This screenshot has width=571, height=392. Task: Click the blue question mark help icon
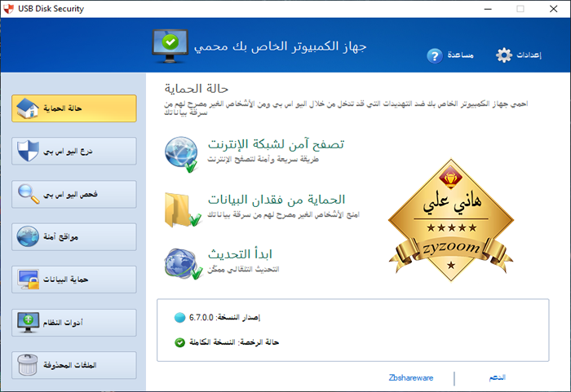tap(435, 55)
